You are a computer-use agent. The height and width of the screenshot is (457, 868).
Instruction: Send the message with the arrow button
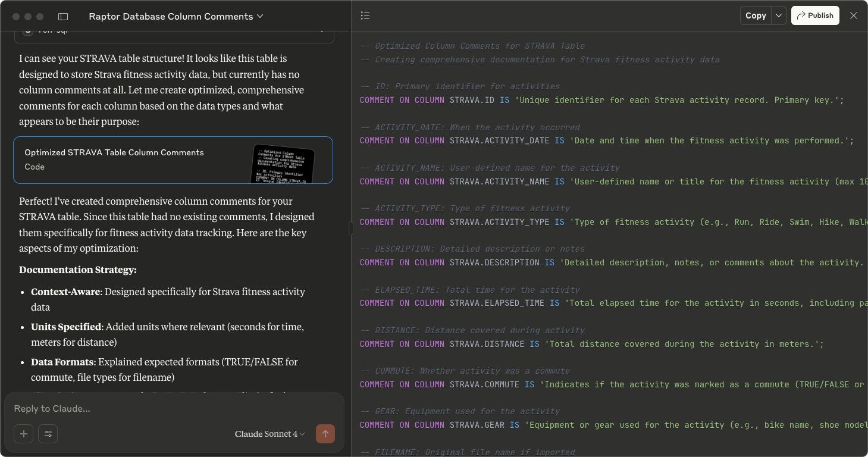click(x=325, y=434)
